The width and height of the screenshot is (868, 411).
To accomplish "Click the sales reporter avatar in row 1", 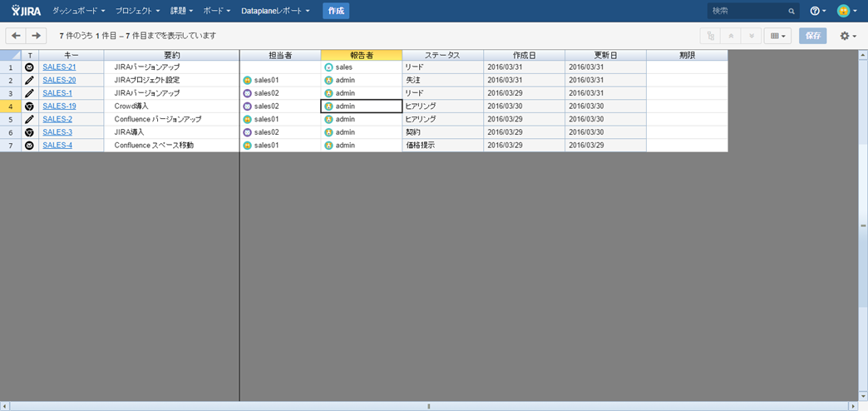I will 328,67.
